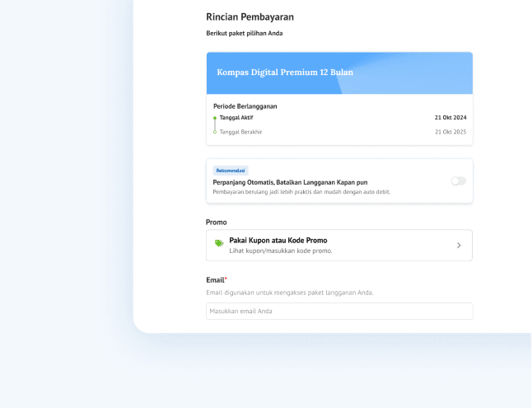Click the Tanggal Berakhir label
532x408 pixels.
click(240, 132)
